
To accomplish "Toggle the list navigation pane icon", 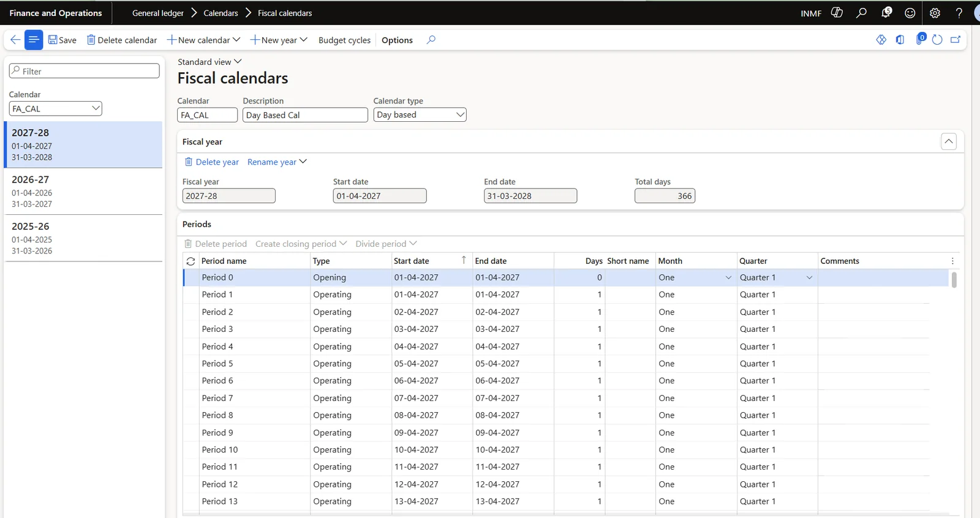I will [34, 40].
